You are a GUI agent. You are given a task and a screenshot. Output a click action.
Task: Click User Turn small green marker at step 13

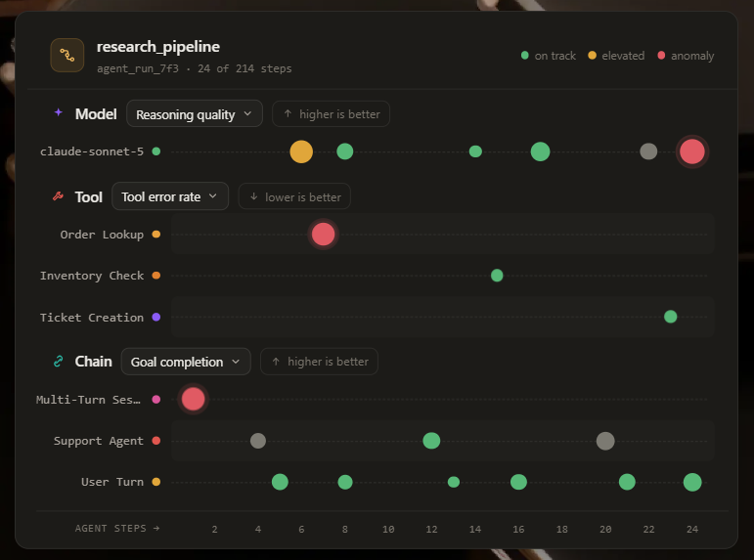(454, 482)
